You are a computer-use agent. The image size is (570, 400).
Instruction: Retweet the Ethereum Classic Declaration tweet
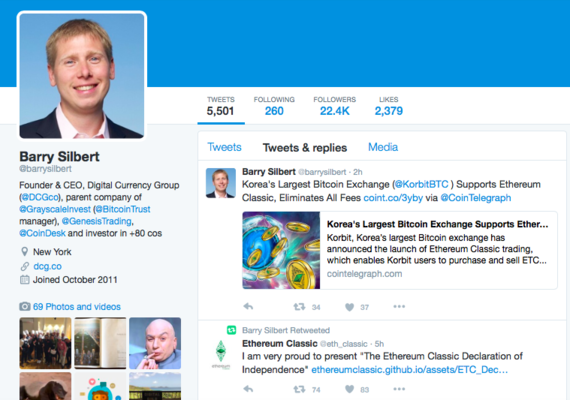[300, 389]
